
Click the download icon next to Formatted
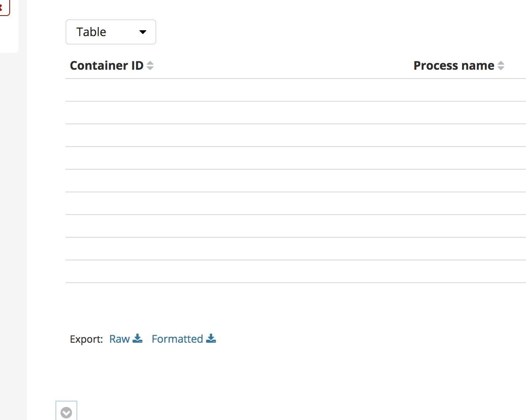(211, 339)
